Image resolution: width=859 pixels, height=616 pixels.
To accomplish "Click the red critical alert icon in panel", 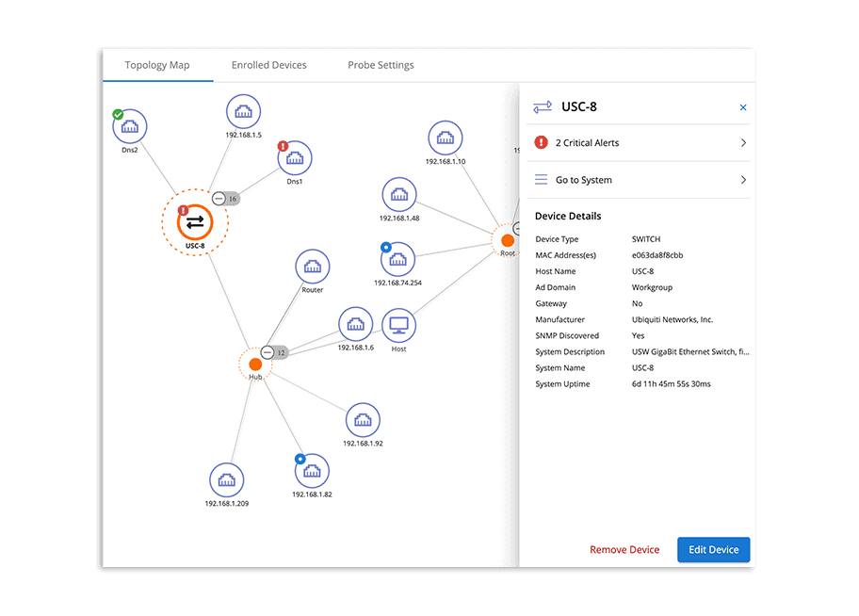I will [x=541, y=142].
